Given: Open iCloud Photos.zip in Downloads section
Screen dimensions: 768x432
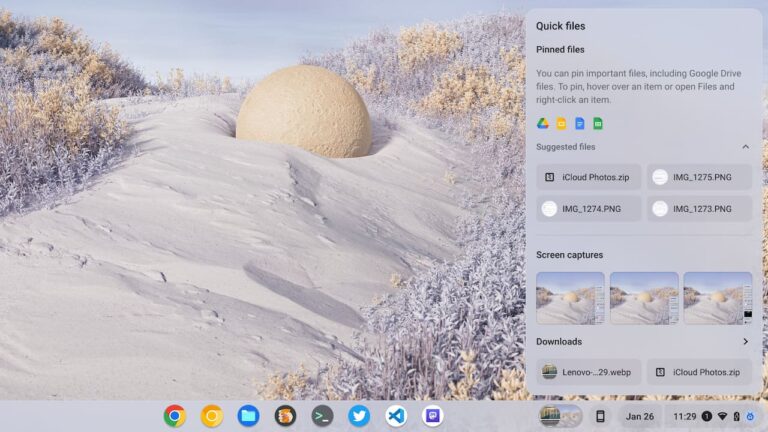Looking at the screenshot, I should pos(699,372).
